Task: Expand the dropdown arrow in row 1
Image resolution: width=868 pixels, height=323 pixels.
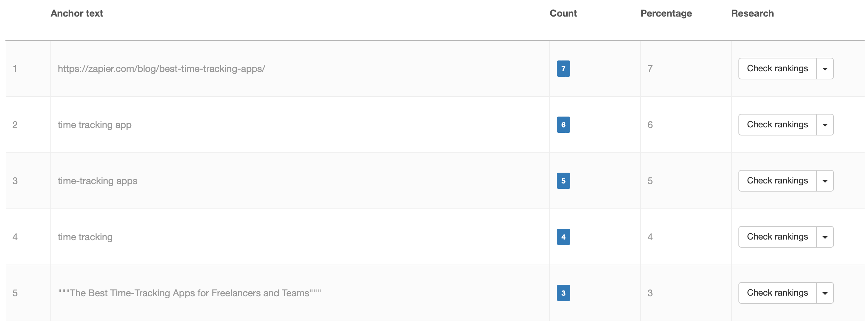Action: (x=825, y=69)
